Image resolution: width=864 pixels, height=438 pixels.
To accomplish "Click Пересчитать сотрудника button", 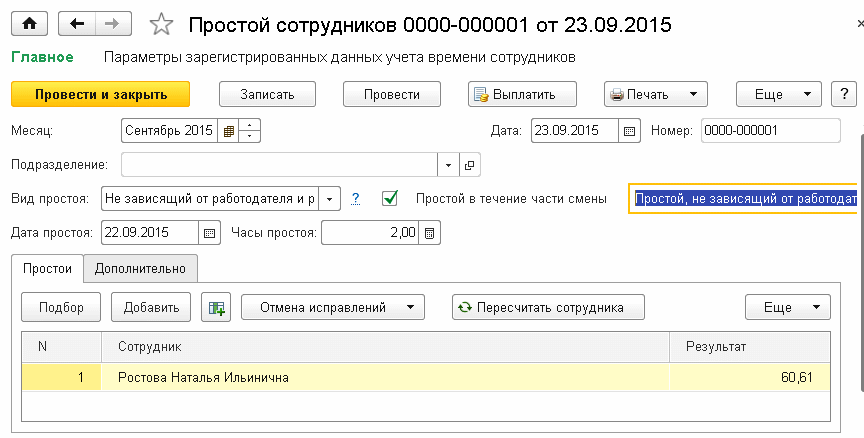I will (x=548, y=307).
